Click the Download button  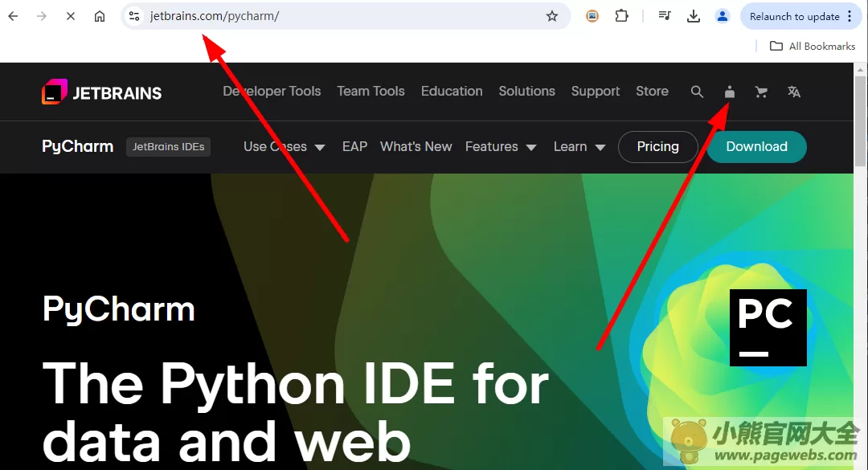(757, 147)
